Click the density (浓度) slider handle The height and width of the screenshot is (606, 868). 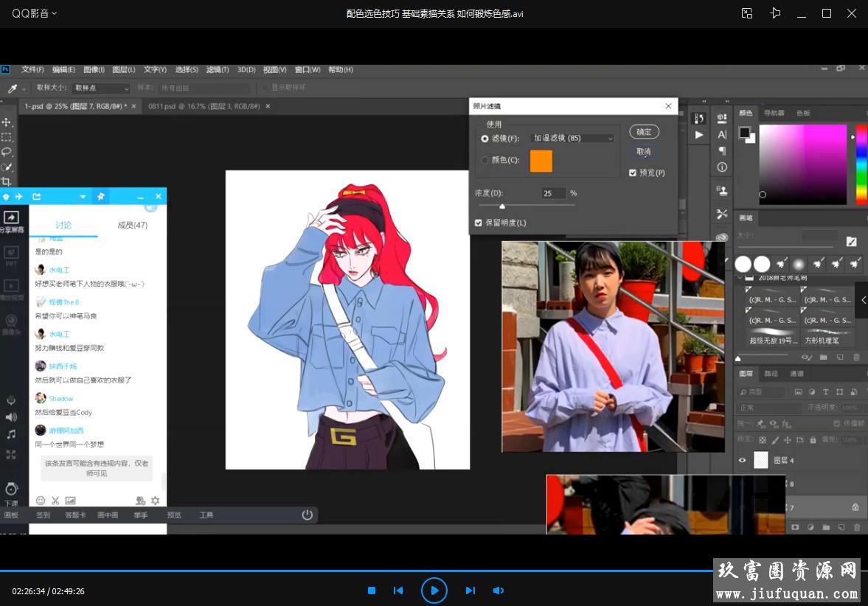click(502, 206)
